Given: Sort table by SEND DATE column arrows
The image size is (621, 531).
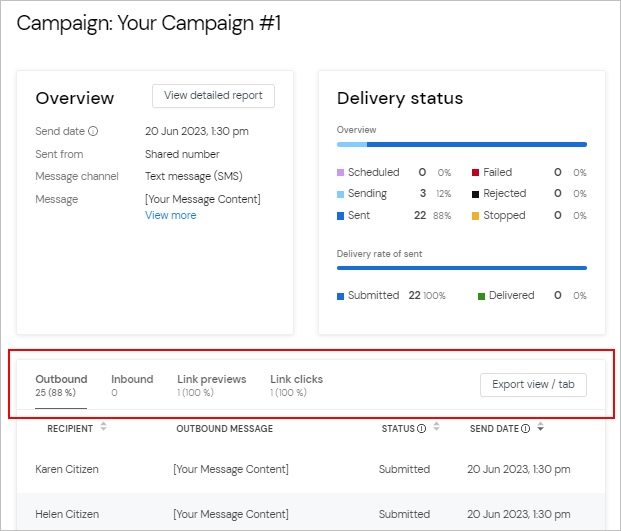Looking at the screenshot, I should pyautogui.click(x=540, y=426).
